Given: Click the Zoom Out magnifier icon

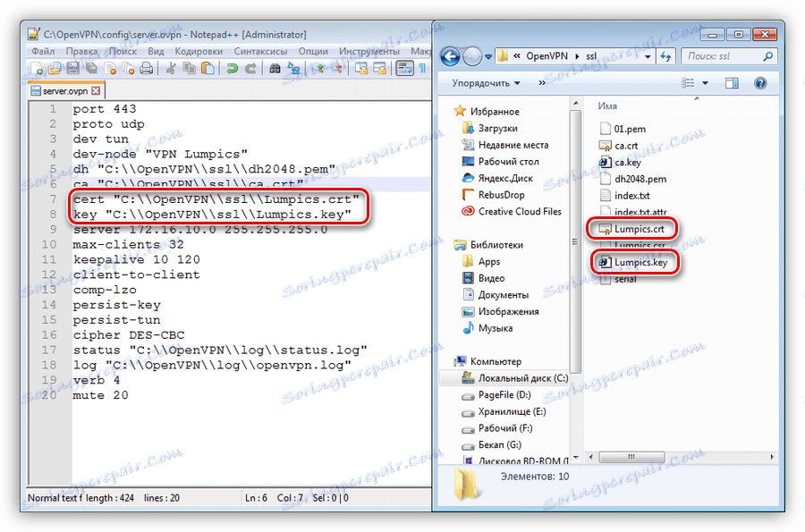Looking at the screenshot, I should click(337, 69).
